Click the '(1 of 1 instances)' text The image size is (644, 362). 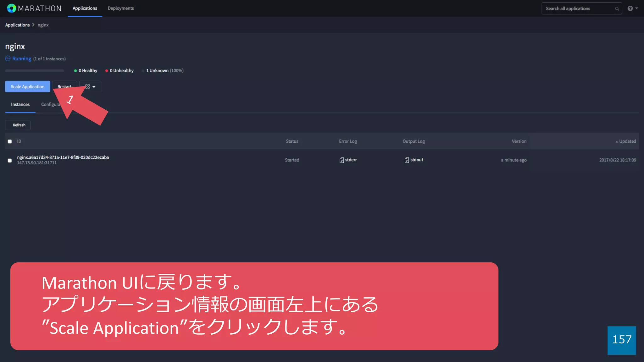pyautogui.click(x=49, y=59)
